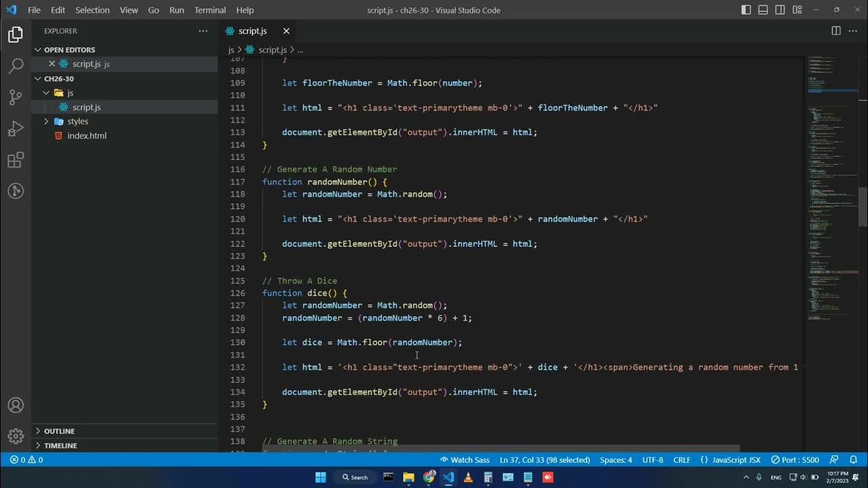868x488 pixels.
Task: Click script.js breadcrumb segment
Action: click(x=273, y=49)
